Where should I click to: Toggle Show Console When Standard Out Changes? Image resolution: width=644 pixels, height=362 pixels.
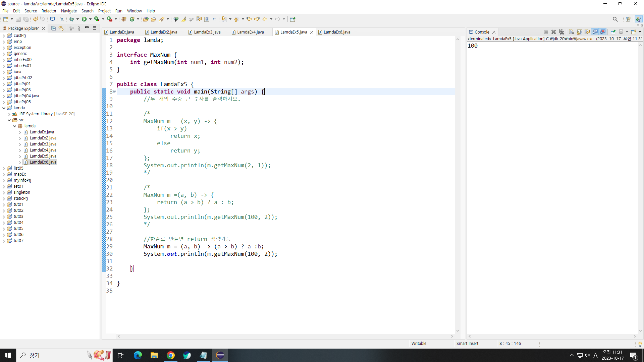595,32
